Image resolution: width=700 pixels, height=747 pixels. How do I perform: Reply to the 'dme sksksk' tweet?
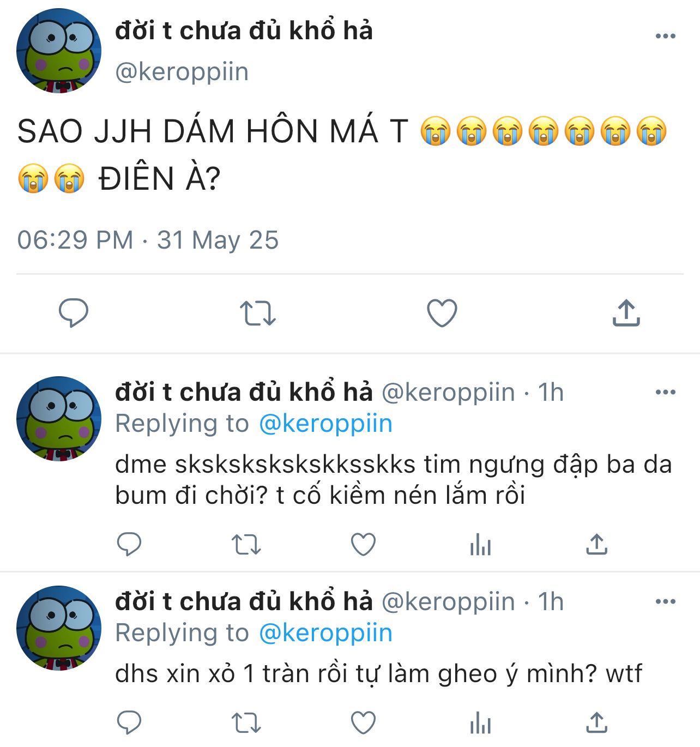[129, 544]
